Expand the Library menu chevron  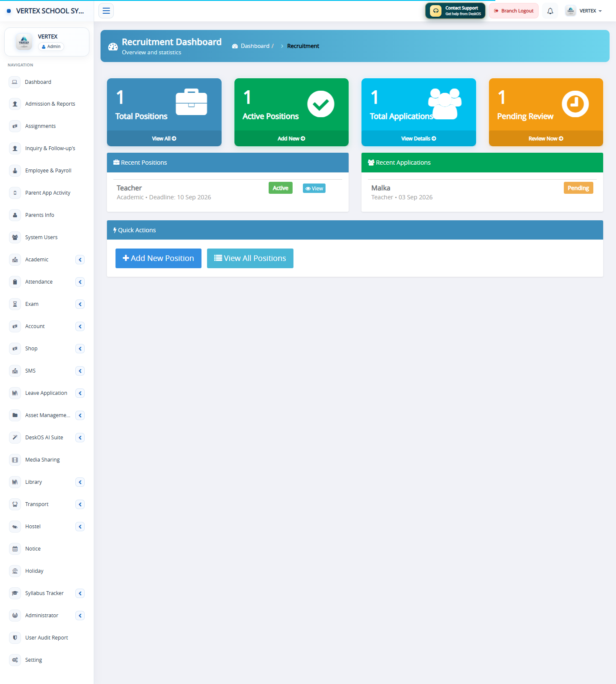tap(80, 482)
